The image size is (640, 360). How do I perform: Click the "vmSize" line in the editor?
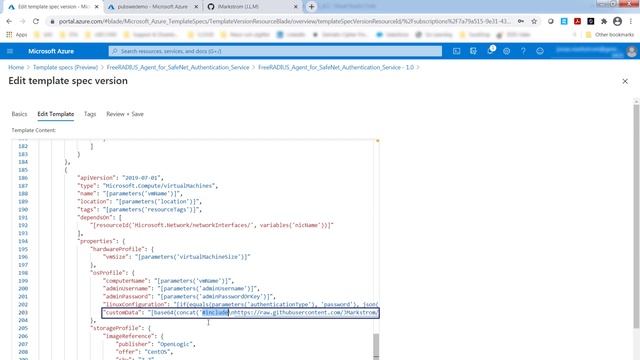[x=177, y=257]
